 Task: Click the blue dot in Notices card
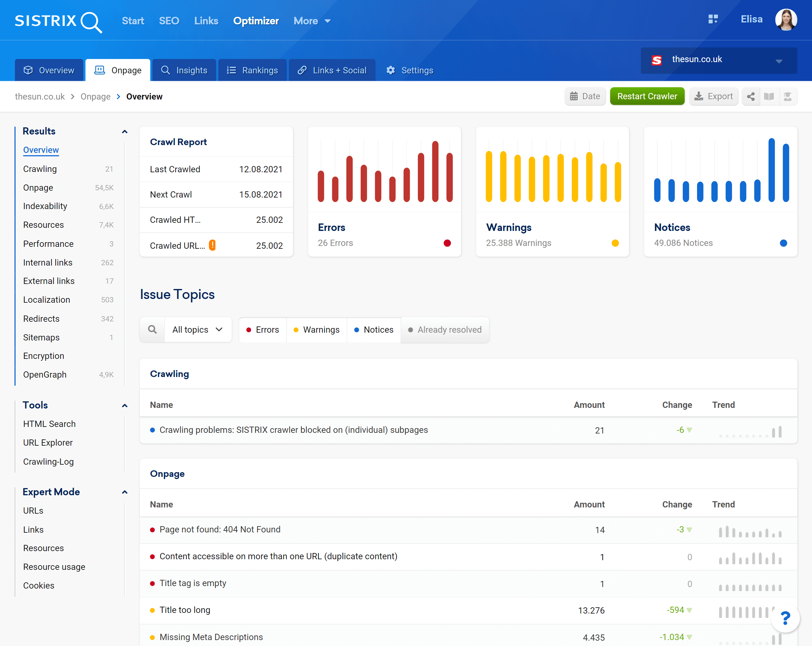[783, 243]
